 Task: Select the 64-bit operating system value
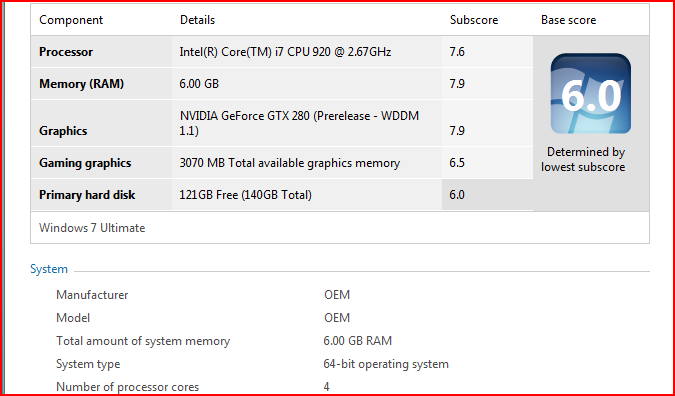point(386,364)
